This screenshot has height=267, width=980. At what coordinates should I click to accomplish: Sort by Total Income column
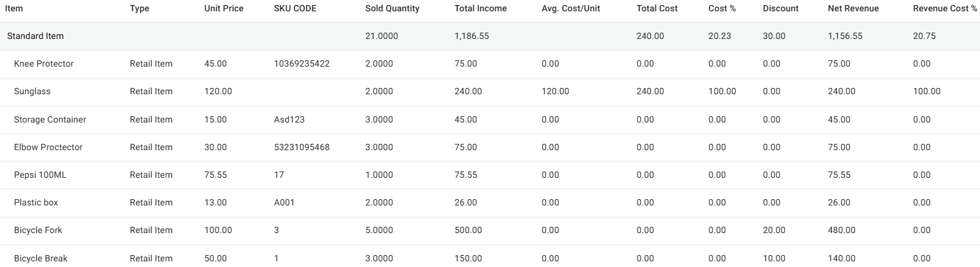click(x=480, y=9)
